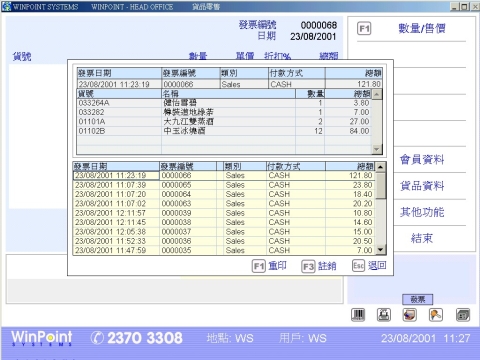This screenshot has height=360, width=480.
Task: Click the cash drawer icon
Action: (x=463, y=315)
